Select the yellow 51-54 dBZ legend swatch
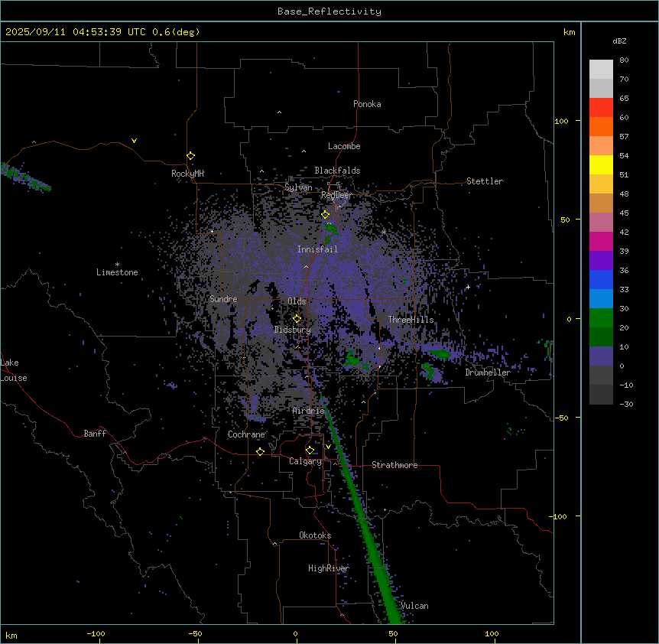Image resolution: width=659 pixels, height=644 pixels. [601, 164]
